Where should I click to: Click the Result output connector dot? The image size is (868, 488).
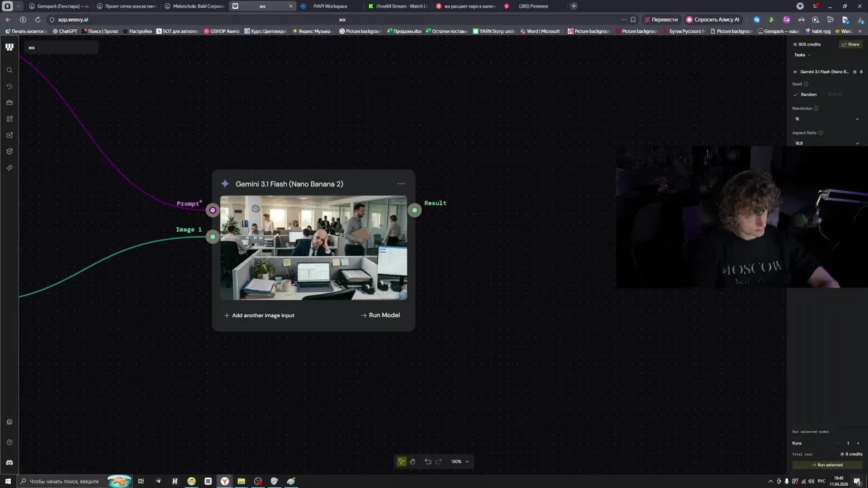click(x=414, y=210)
